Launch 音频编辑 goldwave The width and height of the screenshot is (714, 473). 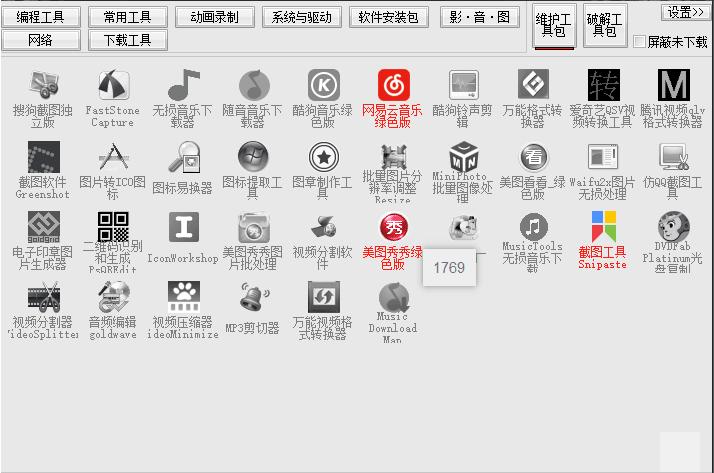(113, 297)
